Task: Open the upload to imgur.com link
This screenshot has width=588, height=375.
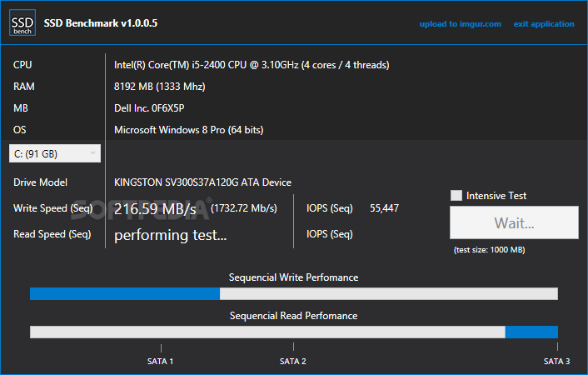Action: (x=460, y=24)
